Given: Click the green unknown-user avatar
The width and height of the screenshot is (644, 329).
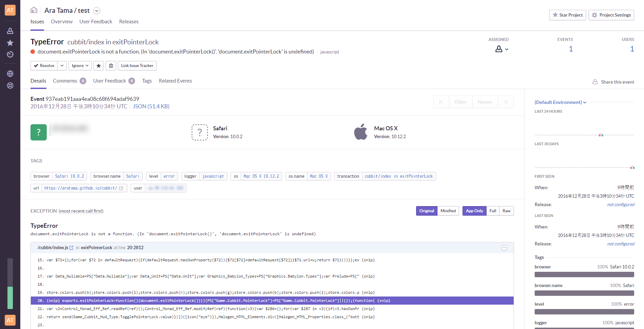Looking at the screenshot, I should click(x=39, y=132).
